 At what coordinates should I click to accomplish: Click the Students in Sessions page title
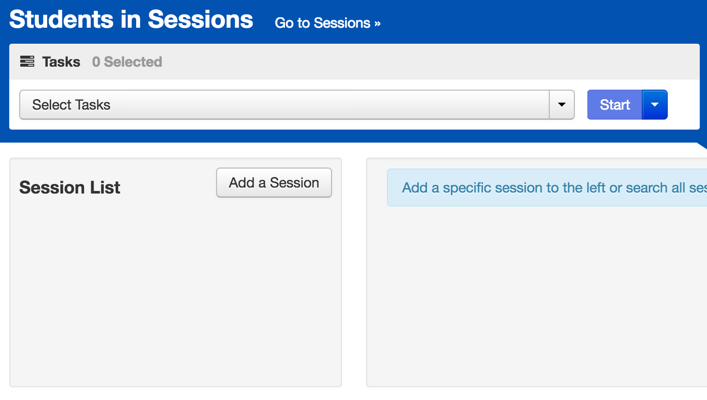click(x=131, y=20)
